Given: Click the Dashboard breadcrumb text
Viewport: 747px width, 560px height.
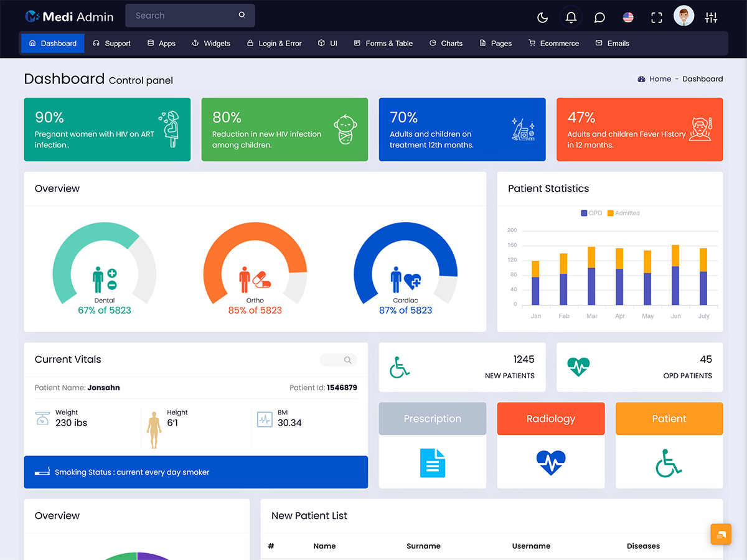Looking at the screenshot, I should [x=702, y=79].
